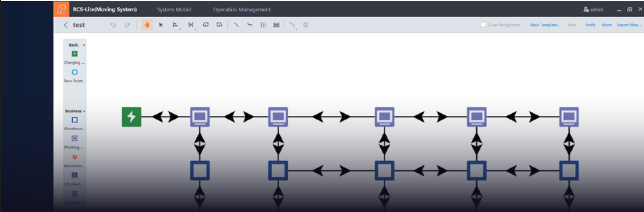The image size is (644, 212).
Task: Click the More link
Action: pyautogui.click(x=607, y=25)
